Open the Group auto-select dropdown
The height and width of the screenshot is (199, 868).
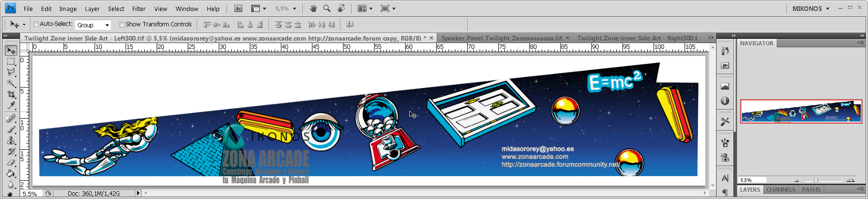click(93, 25)
